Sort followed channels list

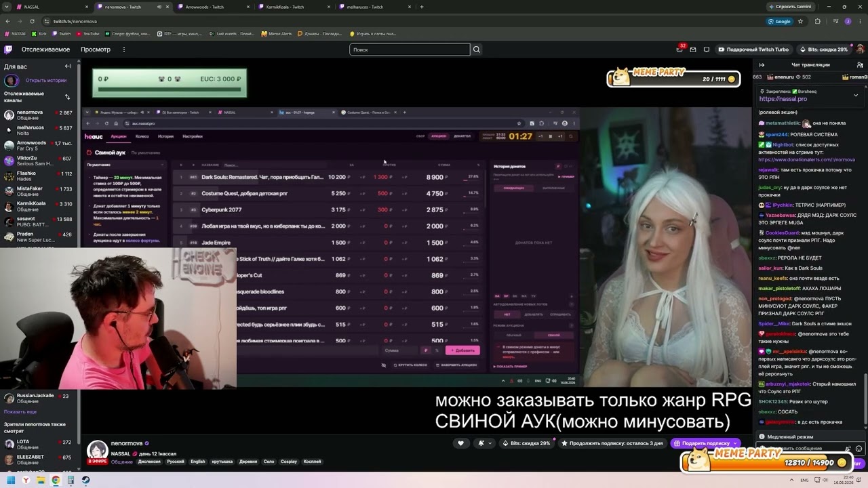[x=67, y=96]
